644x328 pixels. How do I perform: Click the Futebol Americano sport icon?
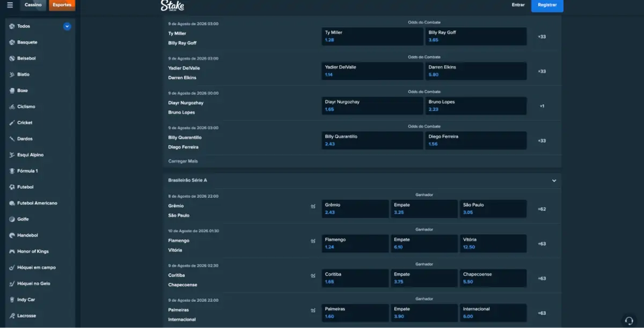(x=12, y=203)
